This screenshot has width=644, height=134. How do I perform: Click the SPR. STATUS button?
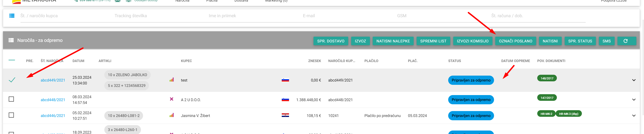pos(580,41)
